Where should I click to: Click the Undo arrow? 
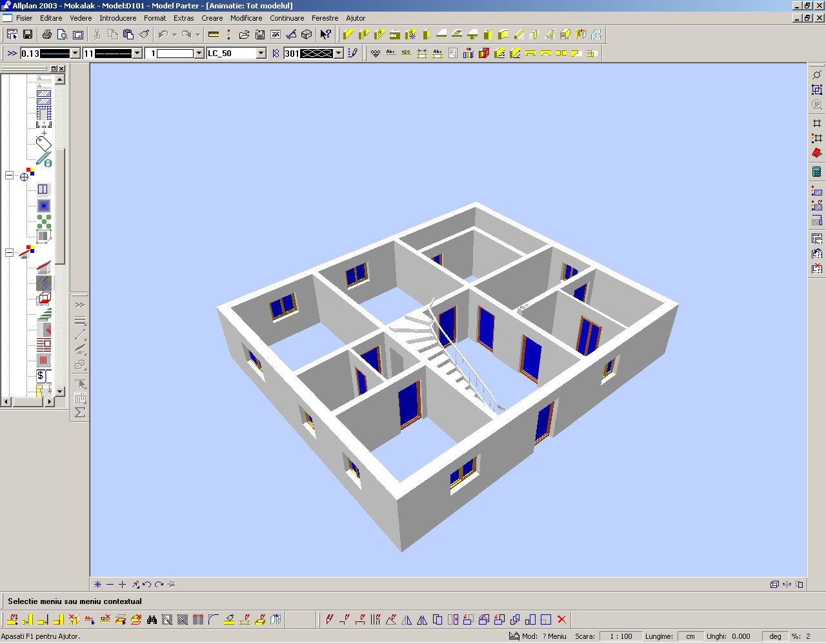tap(163, 34)
